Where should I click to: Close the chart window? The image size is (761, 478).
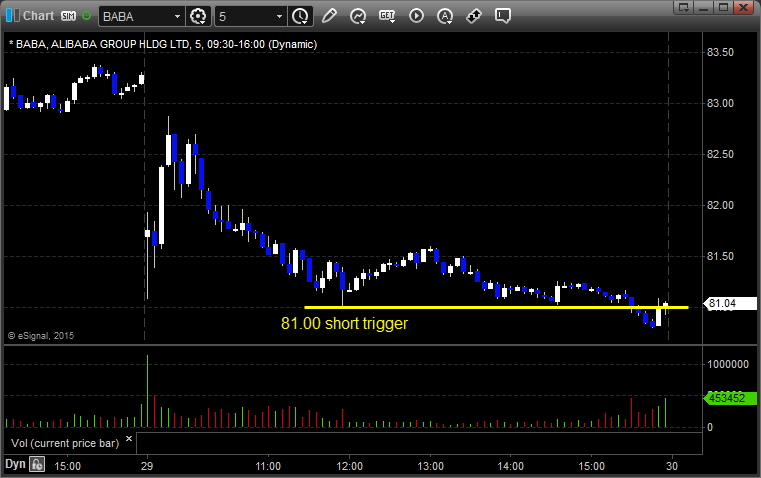pos(743,7)
